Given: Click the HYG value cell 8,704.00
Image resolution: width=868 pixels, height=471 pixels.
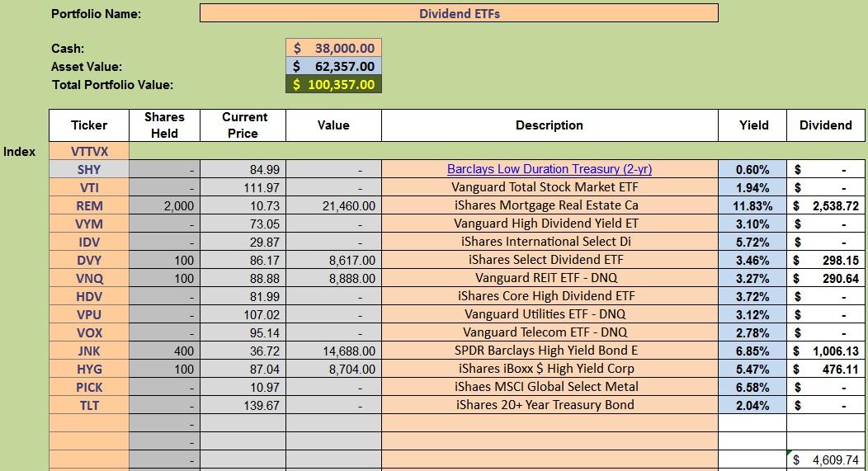Looking at the screenshot, I should click(333, 370).
